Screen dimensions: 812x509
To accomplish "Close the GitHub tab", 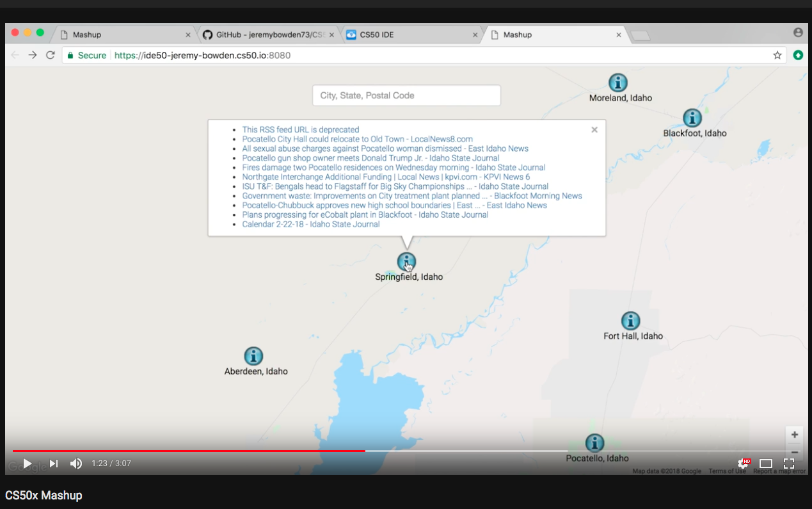I will (331, 35).
